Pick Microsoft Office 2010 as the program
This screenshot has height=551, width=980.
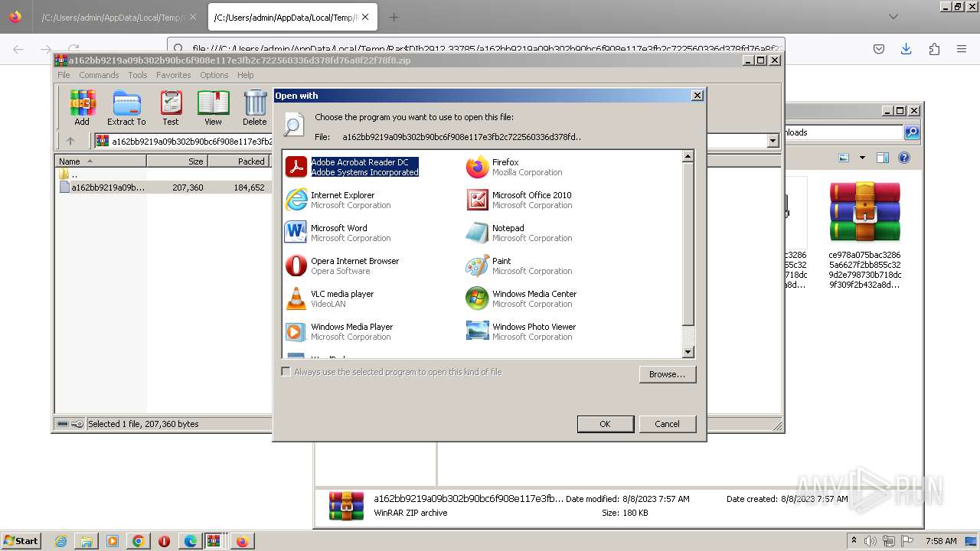click(519, 200)
